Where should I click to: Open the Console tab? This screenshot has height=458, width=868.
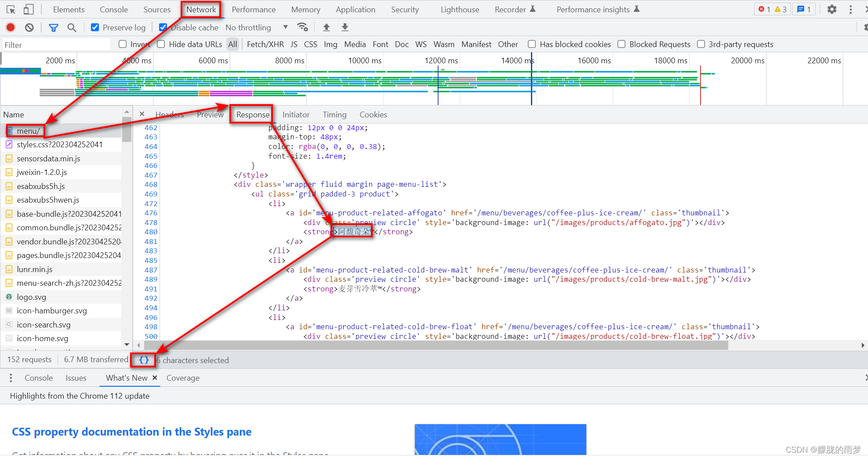(114, 9)
